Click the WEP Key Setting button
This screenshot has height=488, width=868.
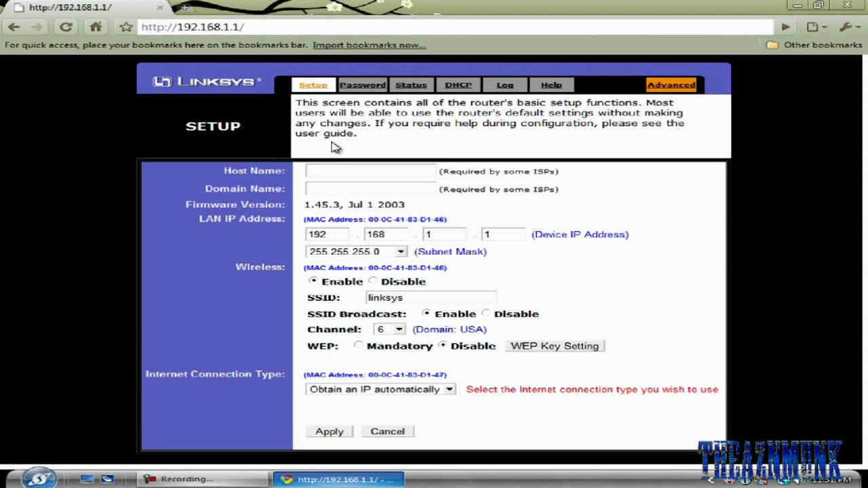coord(555,346)
